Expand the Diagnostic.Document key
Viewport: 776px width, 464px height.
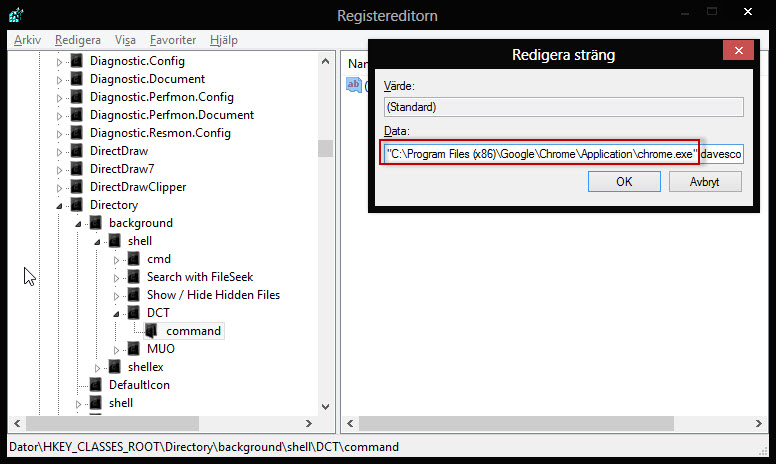click(59, 80)
